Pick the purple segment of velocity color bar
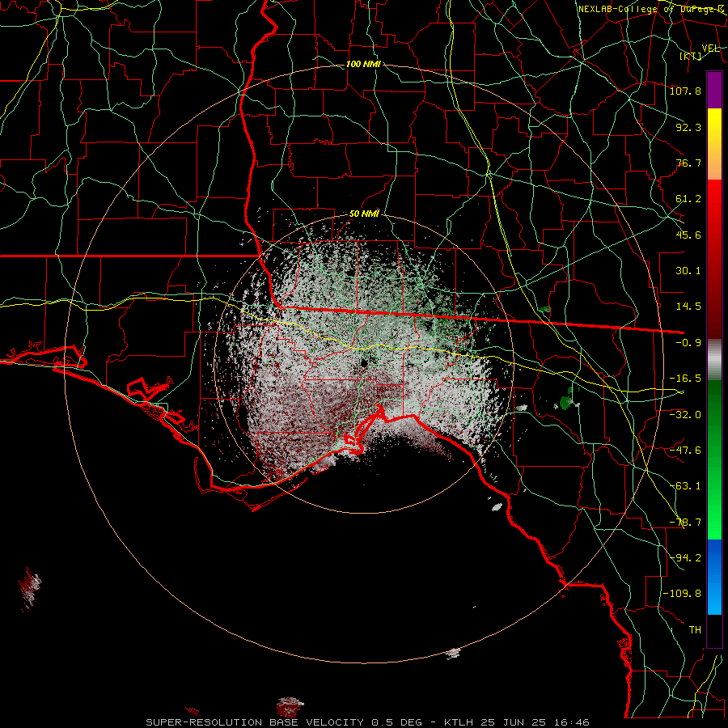Screen dimensions: 728x728 tap(714, 90)
